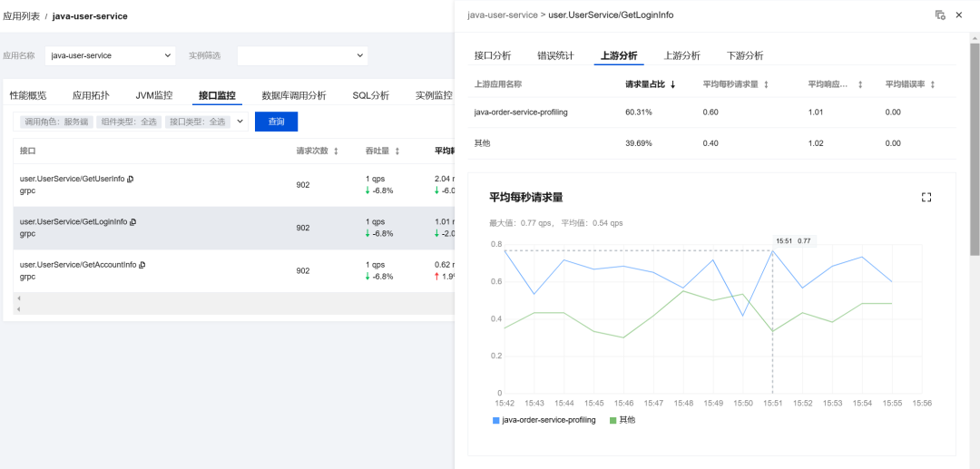Sort upstream table by 平均每秒请求量

[766, 84]
